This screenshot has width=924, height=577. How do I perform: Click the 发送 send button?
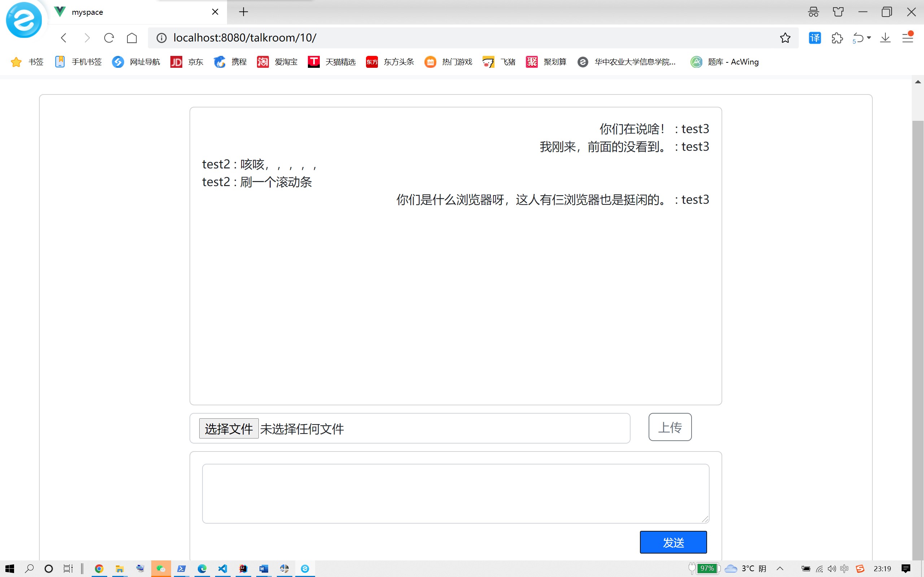673,542
